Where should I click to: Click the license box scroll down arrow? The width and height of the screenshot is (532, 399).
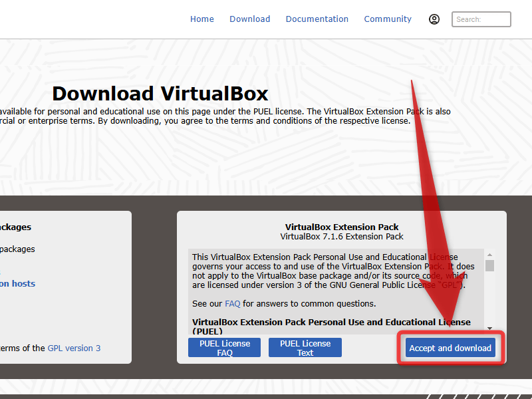[489, 328]
